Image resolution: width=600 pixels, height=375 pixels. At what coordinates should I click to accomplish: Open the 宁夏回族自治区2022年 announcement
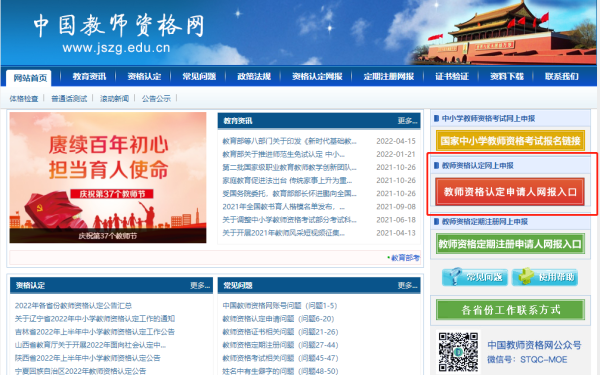[80, 371]
